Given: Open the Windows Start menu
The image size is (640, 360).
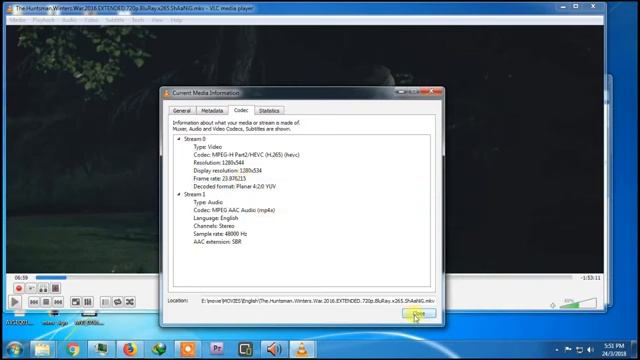Looking at the screenshot, I should (x=14, y=349).
